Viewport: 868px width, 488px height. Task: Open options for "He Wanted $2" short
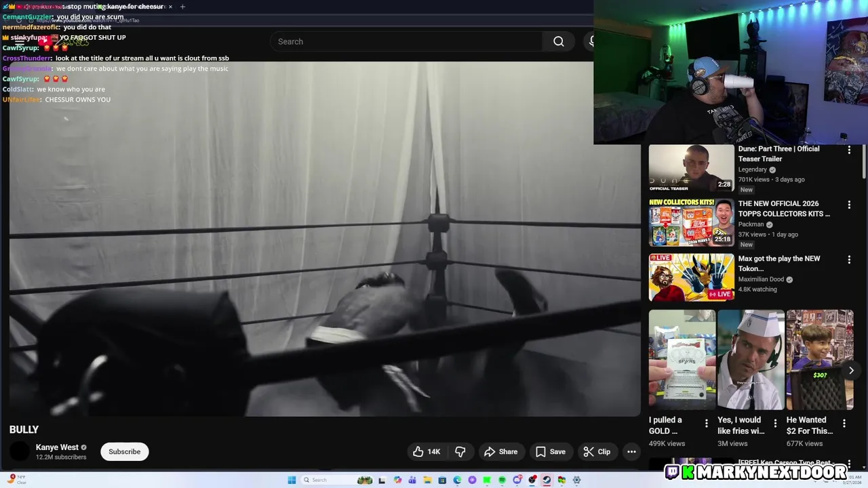(x=844, y=424)
